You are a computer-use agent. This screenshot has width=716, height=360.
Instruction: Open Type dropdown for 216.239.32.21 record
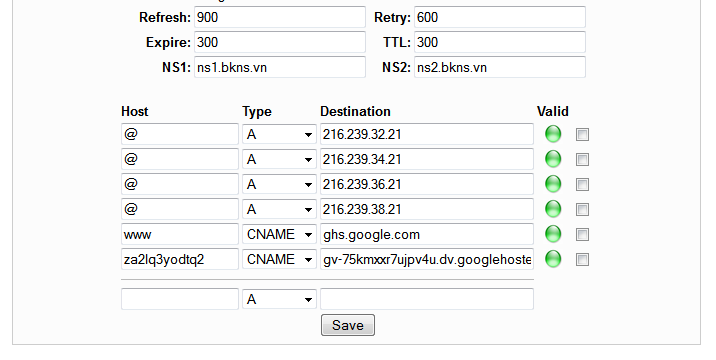[279, 134]
